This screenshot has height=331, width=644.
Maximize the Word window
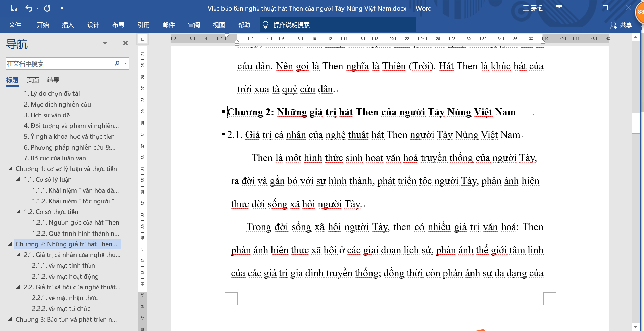605,8
